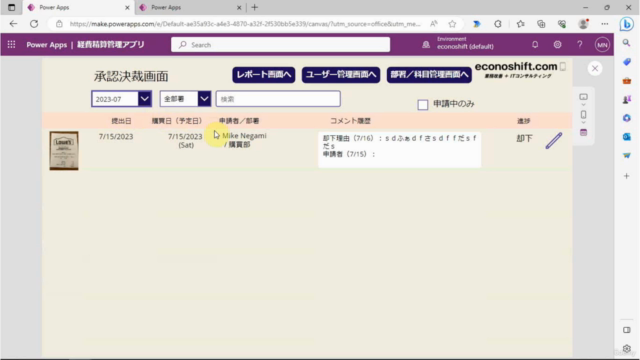Click the 進捗 column header
The image size is (640, 360).
coord(524,121)
